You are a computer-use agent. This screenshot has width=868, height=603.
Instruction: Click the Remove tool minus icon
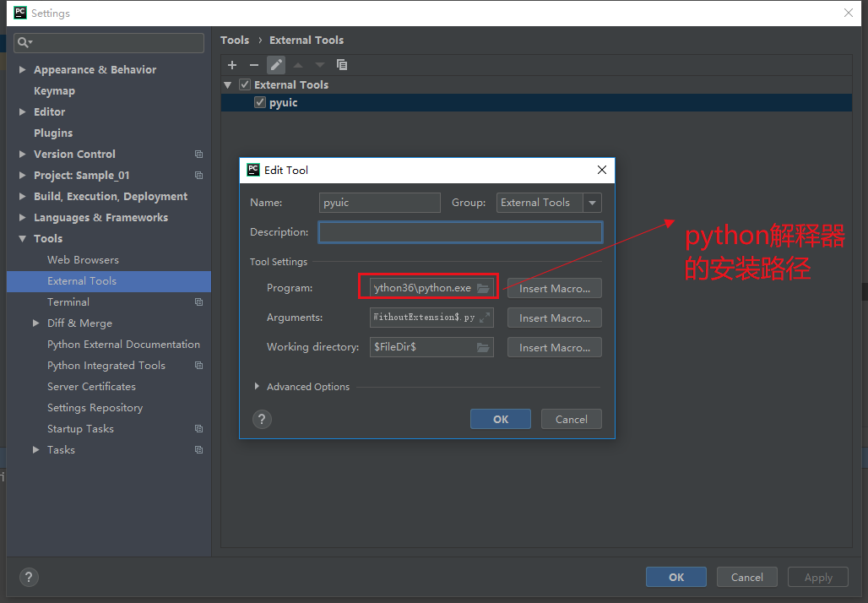coord(254,65)
